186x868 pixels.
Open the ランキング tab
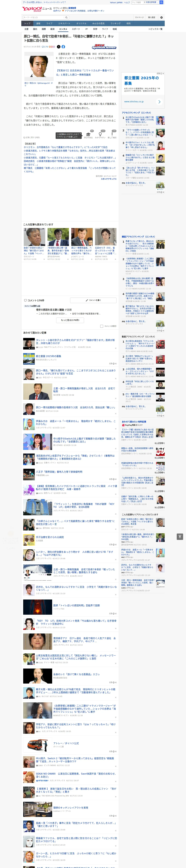coord(115,24)
